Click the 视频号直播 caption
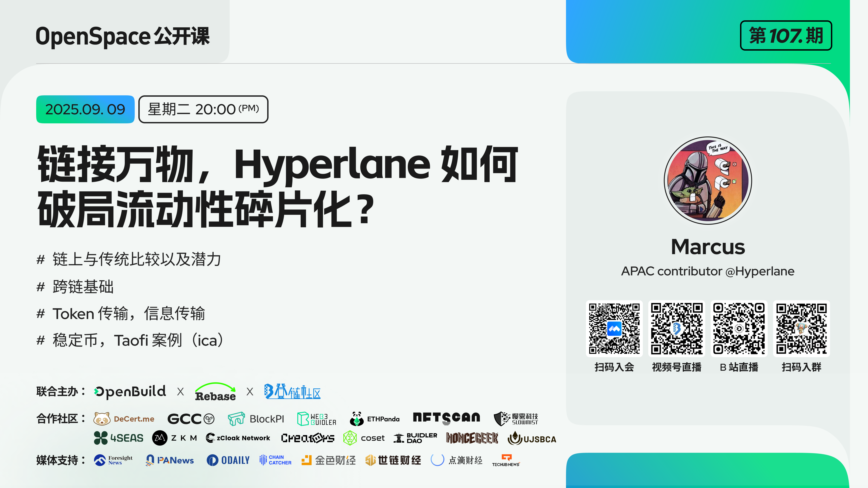868x488 pixels. coord(677,367)
